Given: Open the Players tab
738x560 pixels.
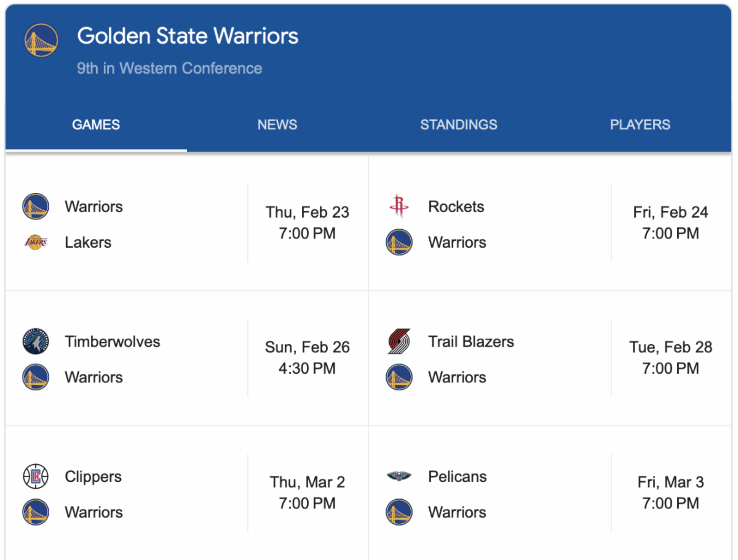Looking at the screenshot, I should click(x=640, y=125).
